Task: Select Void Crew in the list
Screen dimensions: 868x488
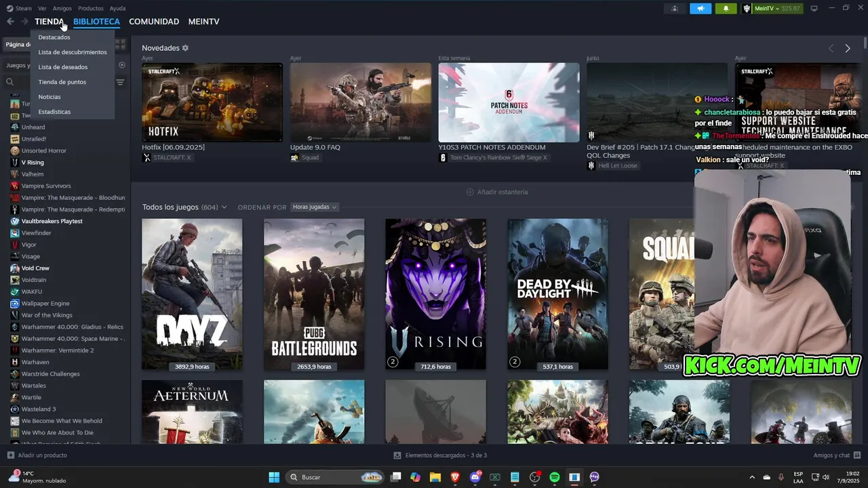Action: click(35, 268)
